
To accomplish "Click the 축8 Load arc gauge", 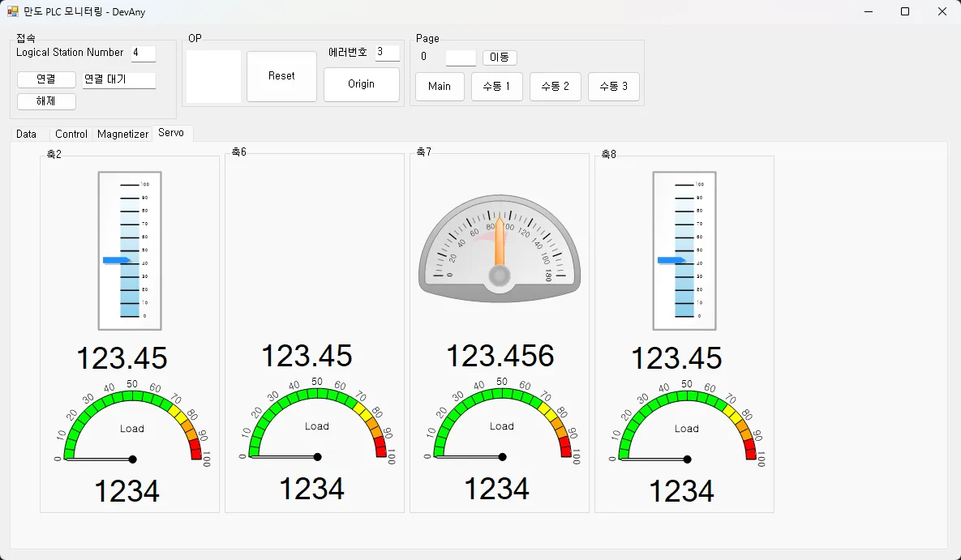I will [x=687, y=425].
